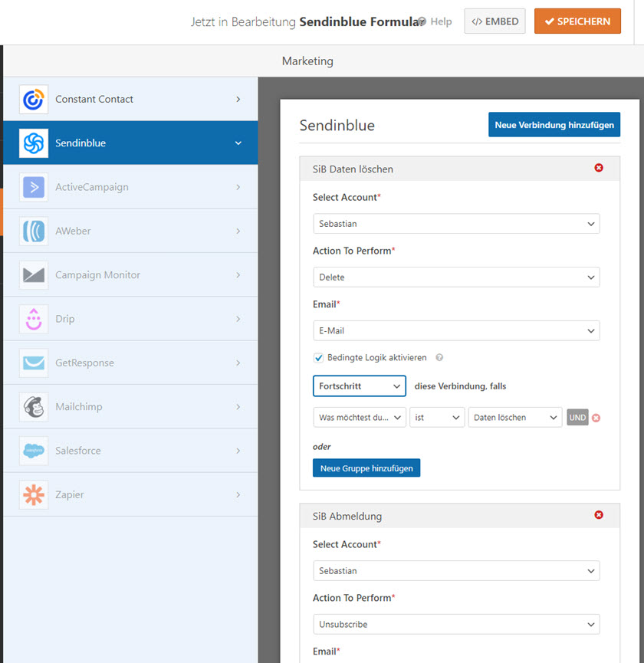Expand the Constant Contact provider
This screenshot has width=644, height=663.
pos(130,100)
